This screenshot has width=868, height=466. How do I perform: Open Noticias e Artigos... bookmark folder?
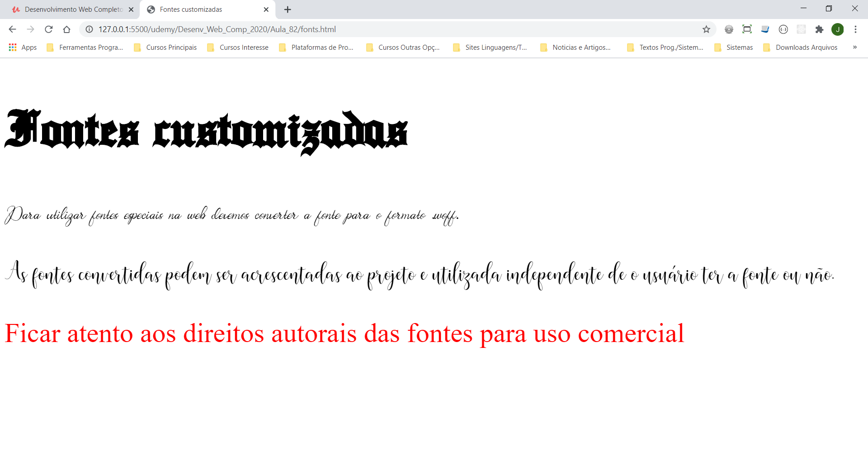pyautogui.click(x=576, y=48)
